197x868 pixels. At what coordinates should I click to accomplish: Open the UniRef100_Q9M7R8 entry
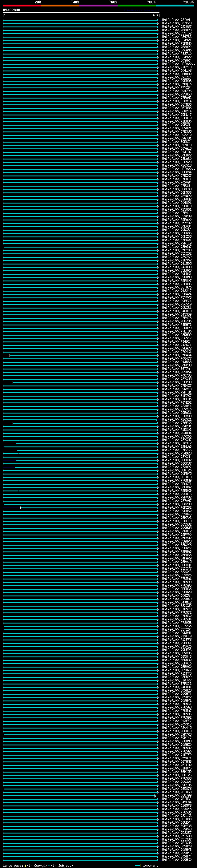177,735
